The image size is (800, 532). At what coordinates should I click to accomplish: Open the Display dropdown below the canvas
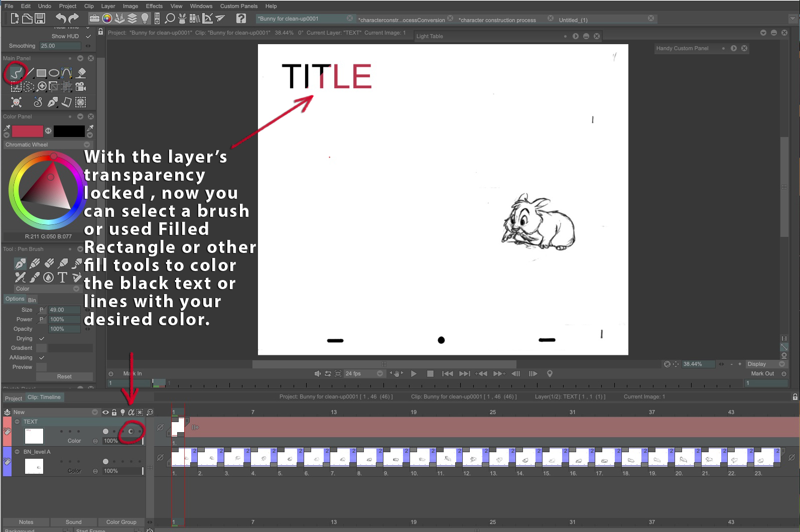(x=766, y=364)
